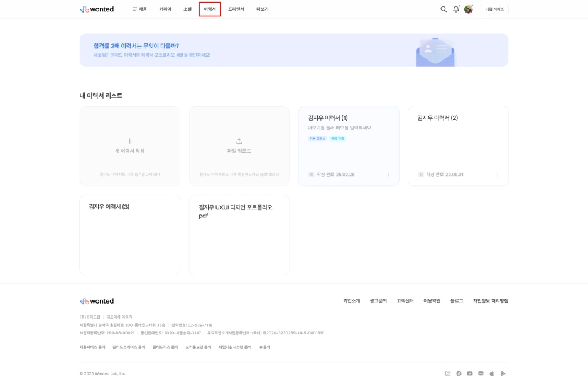Click 작성 완료 23.05.01 text

coord(445,174)
